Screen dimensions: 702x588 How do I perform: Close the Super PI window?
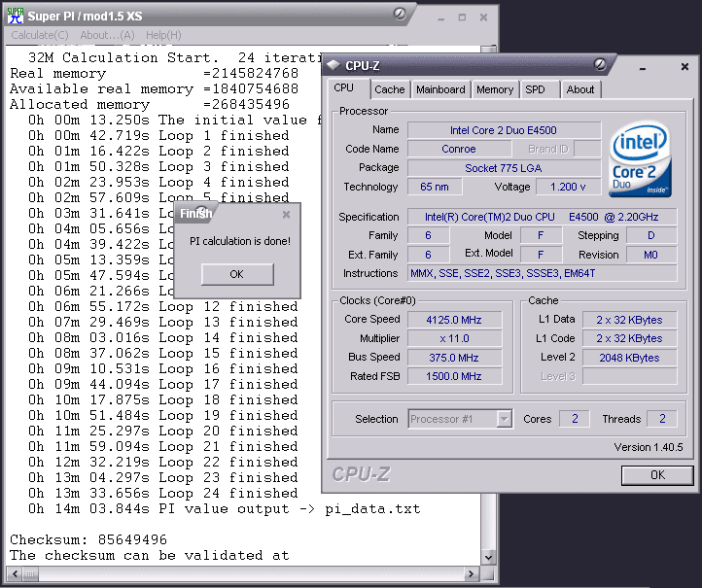point(483,17)
